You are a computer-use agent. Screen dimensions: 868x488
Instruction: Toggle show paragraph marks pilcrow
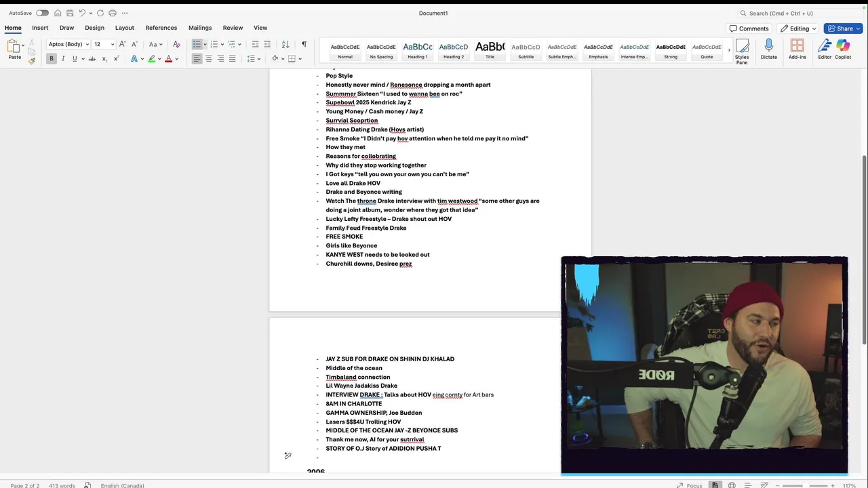pyautogui.click(x=304, y=44)
